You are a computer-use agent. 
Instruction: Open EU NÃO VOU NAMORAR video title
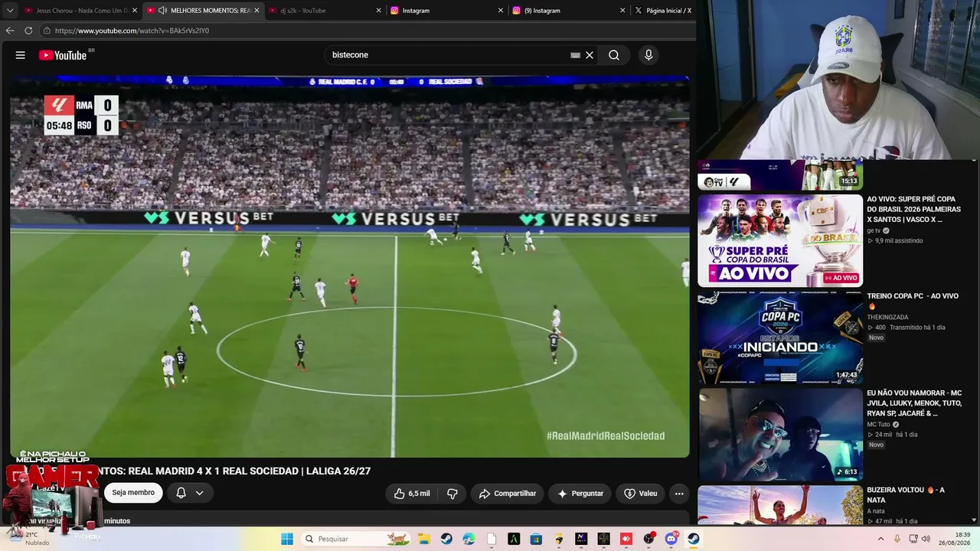914,403
